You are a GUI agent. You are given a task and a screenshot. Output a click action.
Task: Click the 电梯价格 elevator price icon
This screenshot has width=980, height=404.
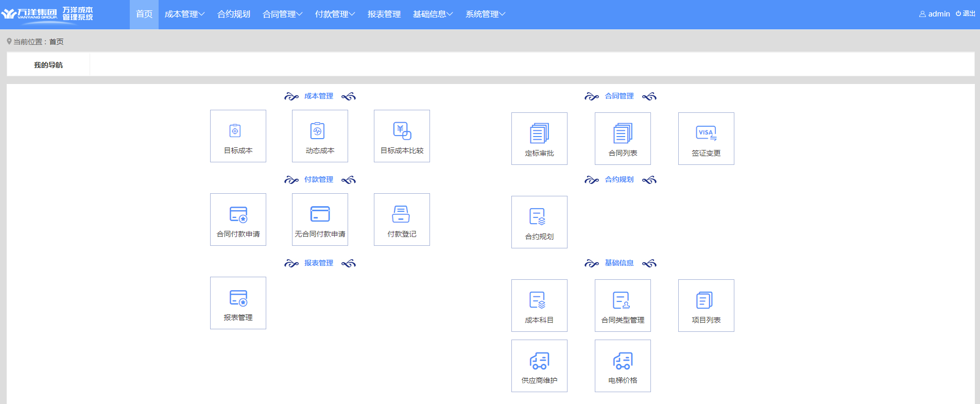tap(623, 361)
